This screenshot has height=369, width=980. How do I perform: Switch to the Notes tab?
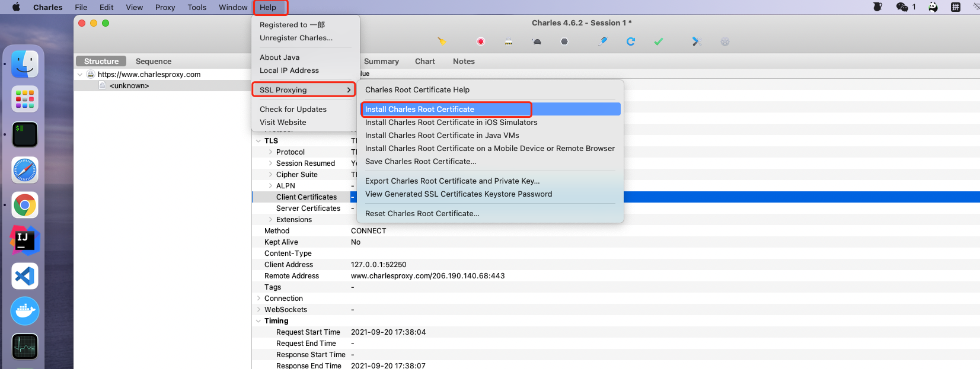(464, 62)
